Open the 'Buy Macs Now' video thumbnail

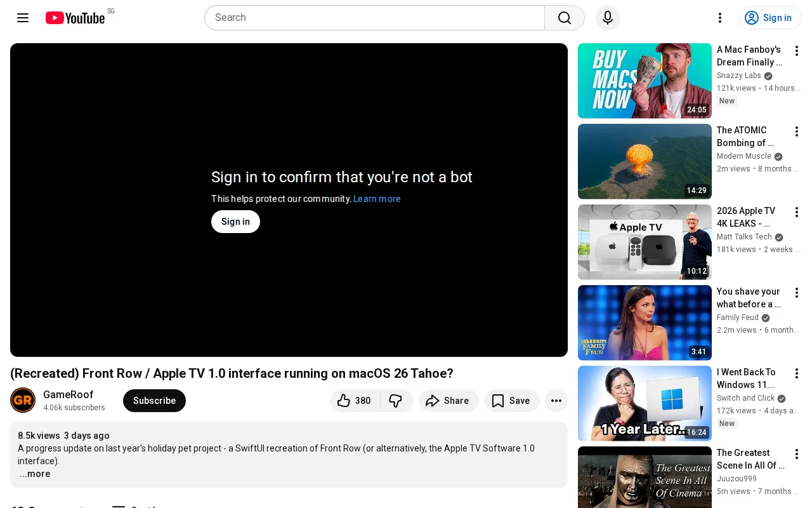645,81
